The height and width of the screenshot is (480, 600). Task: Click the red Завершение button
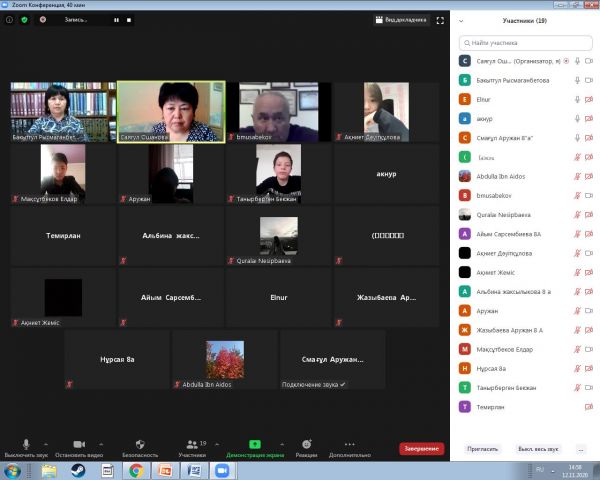421,449
